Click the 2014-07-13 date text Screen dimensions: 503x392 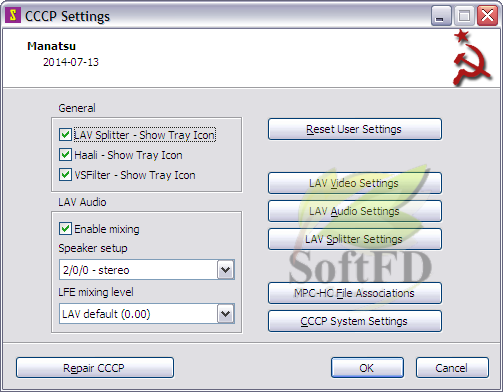tap(71, 62)
